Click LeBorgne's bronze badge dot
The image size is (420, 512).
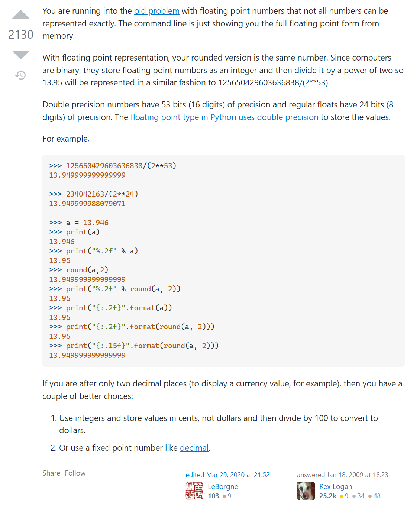[x=224, y=496]
